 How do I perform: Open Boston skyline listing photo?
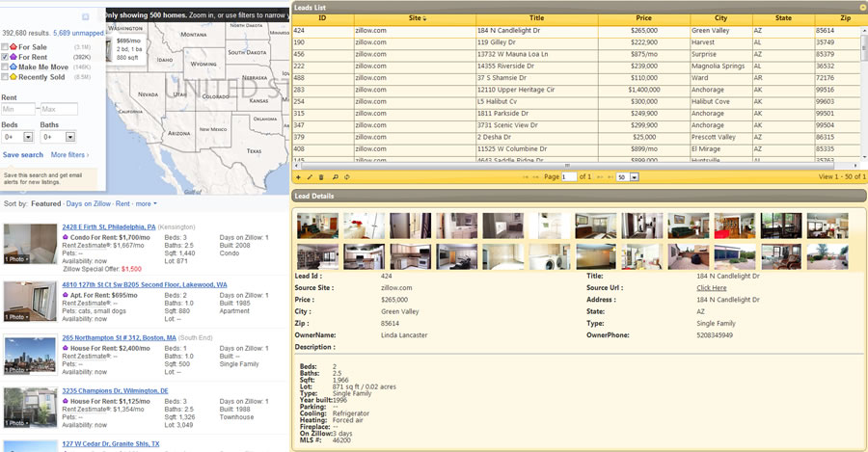(30, 355)
